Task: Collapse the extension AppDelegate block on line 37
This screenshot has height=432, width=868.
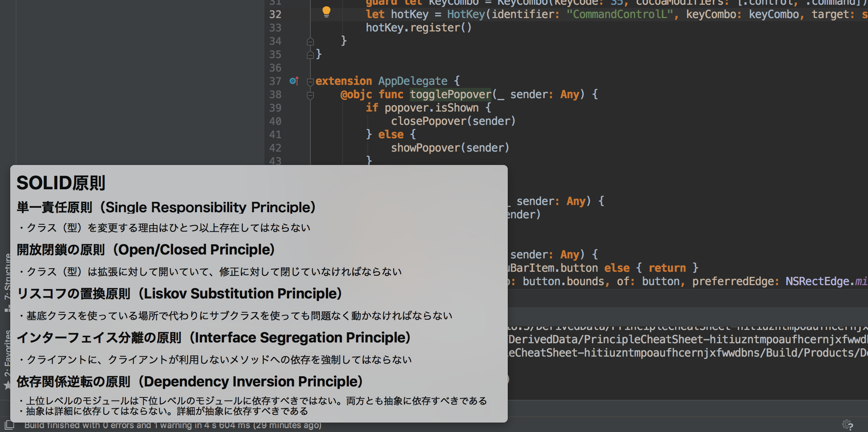Action: [x=310, y=82]
